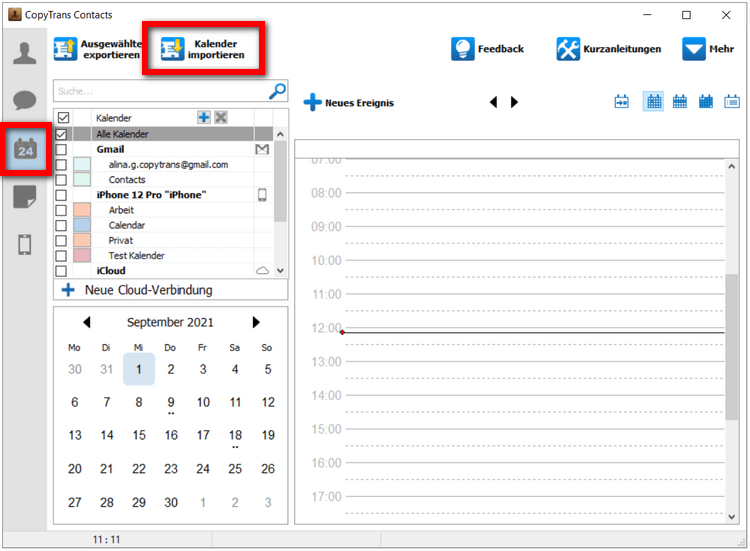The image size is (750, 551).
Task: Jump to today view icon
Action: click(621, 101)
